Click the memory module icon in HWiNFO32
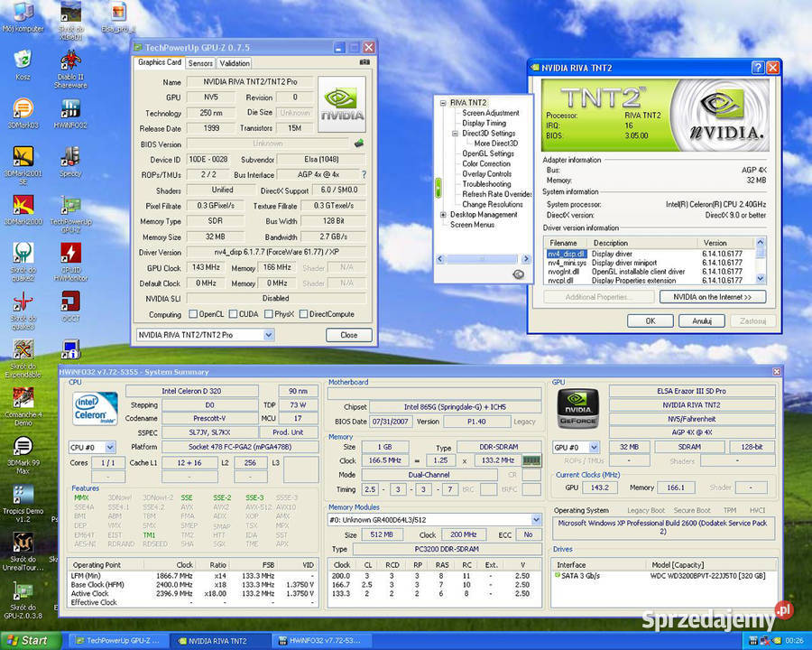This screenshot has height=650, width=812. (x=531, y=460)
